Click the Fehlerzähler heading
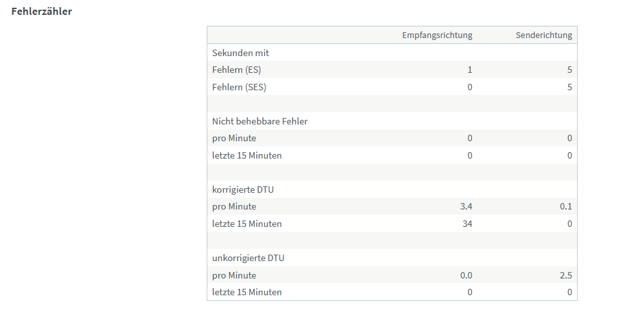Screen dimensions: 644x312 (x=42, y=12)
